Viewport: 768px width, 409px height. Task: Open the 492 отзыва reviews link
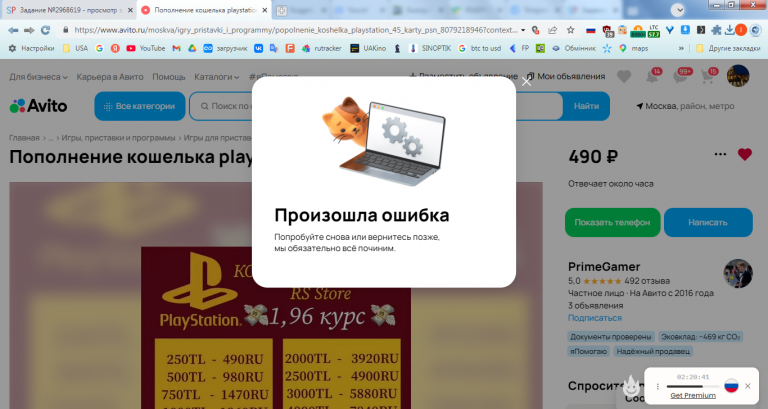[x=647, y=281]
